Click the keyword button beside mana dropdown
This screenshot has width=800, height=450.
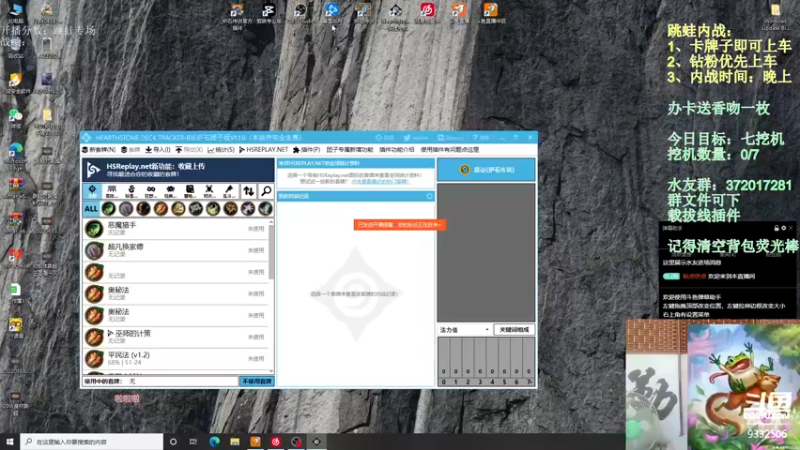[x=514, y=330]
